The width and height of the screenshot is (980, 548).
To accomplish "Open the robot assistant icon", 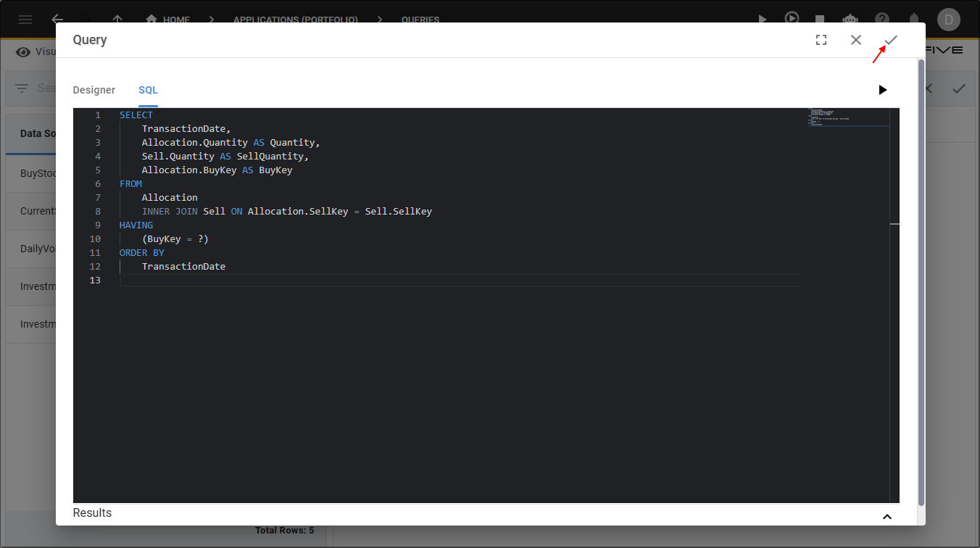I will [x=852, y=19].
